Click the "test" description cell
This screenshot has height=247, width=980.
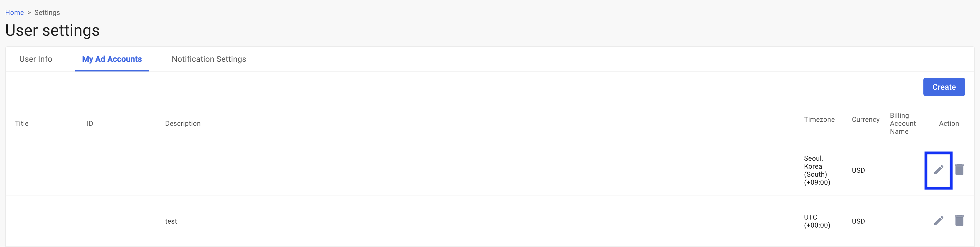tap(171, 221)
